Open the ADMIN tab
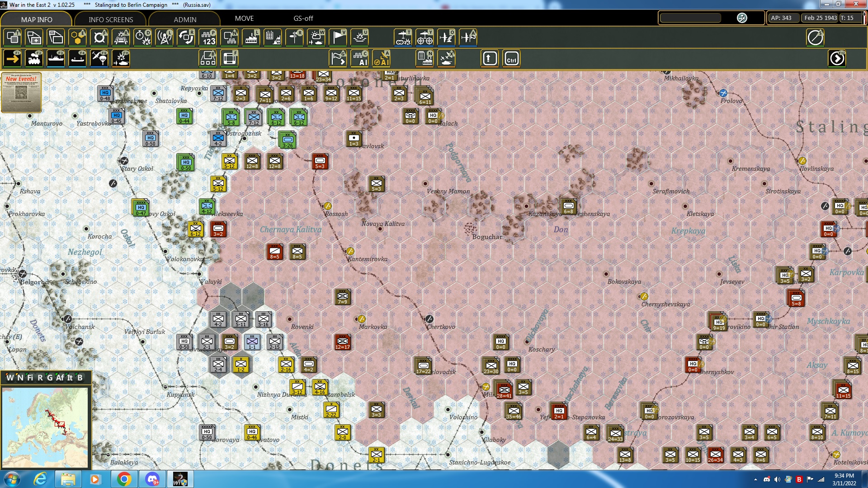Screen dimensions: 868x488 click(x=185, y=19)
